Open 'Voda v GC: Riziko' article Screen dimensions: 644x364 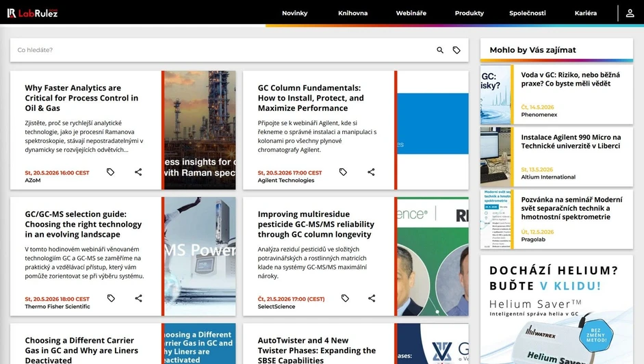[x=570, y=79]
